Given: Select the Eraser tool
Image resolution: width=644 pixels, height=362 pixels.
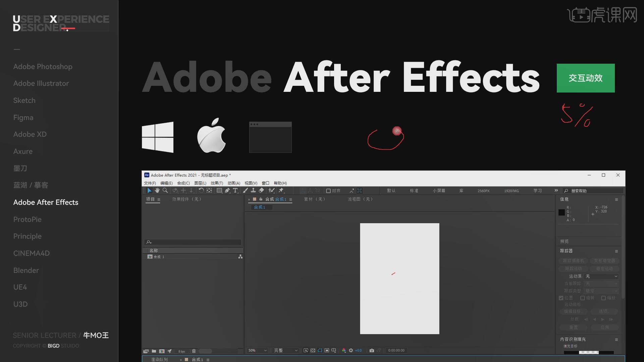Looking at the screenshot, I should [261, 190].
